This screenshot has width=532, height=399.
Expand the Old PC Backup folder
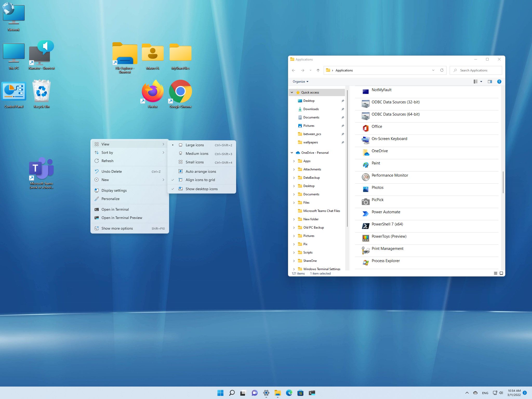pyautogui.click(x=294, y=227)
